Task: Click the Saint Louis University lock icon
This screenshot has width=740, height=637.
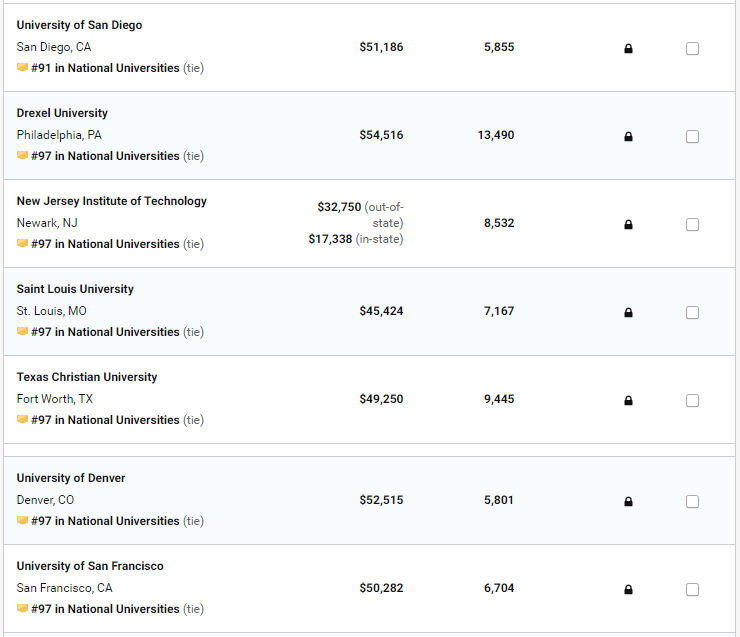Action: [628, 313]
